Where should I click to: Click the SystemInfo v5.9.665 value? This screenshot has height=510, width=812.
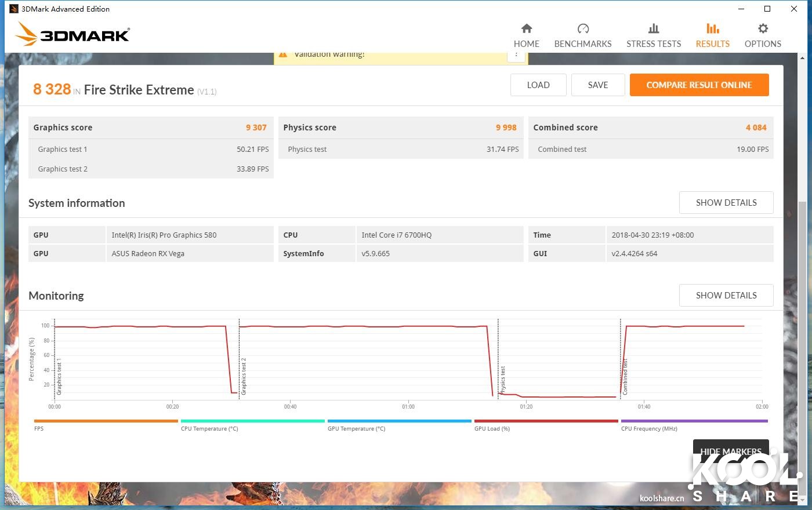(440, 253)
